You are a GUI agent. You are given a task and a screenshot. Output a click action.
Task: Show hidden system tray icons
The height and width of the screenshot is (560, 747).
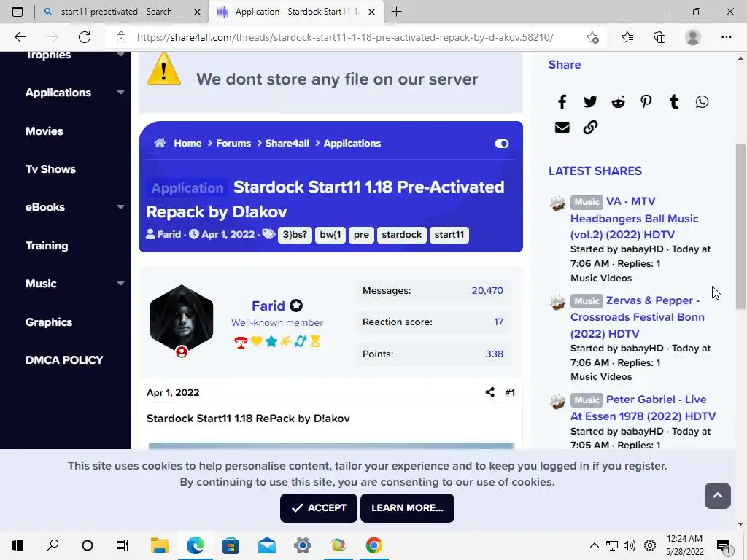pos(594,545)
